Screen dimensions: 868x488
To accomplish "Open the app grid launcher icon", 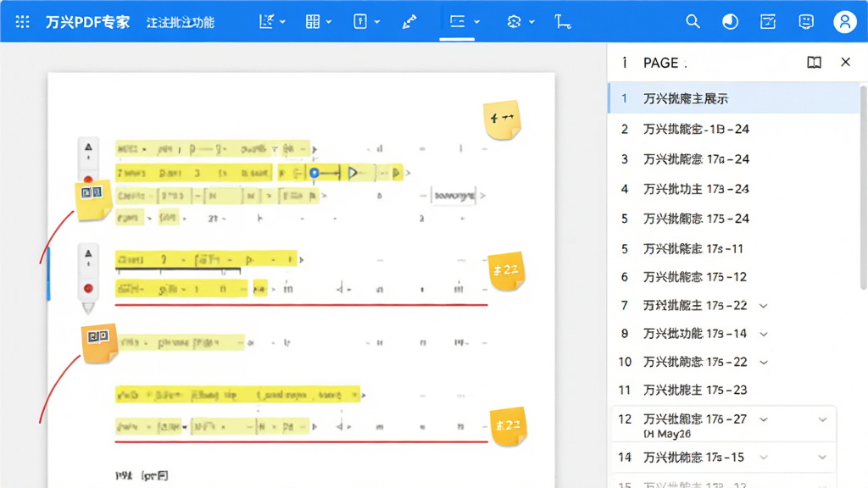I will click(x=23, y=21).
